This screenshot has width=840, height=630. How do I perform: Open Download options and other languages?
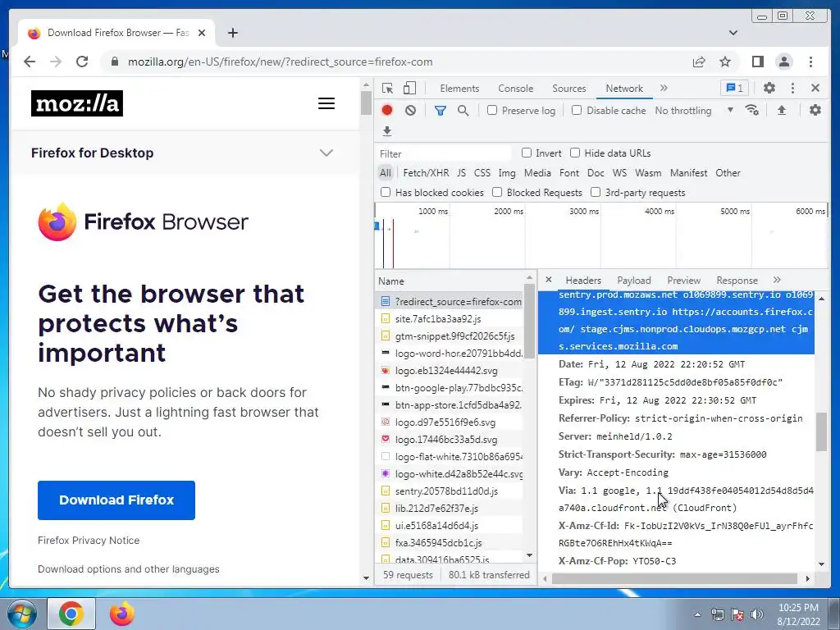pos(129,569)
